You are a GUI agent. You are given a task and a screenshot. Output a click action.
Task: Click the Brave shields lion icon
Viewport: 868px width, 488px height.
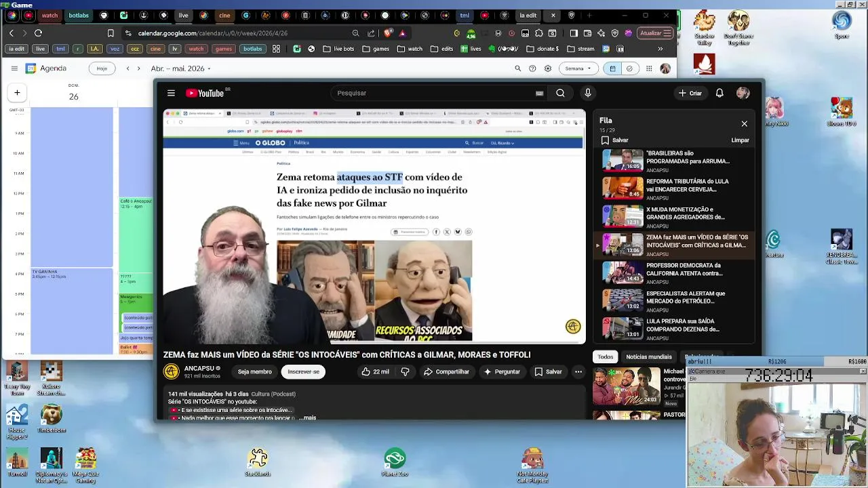[389, 33]
